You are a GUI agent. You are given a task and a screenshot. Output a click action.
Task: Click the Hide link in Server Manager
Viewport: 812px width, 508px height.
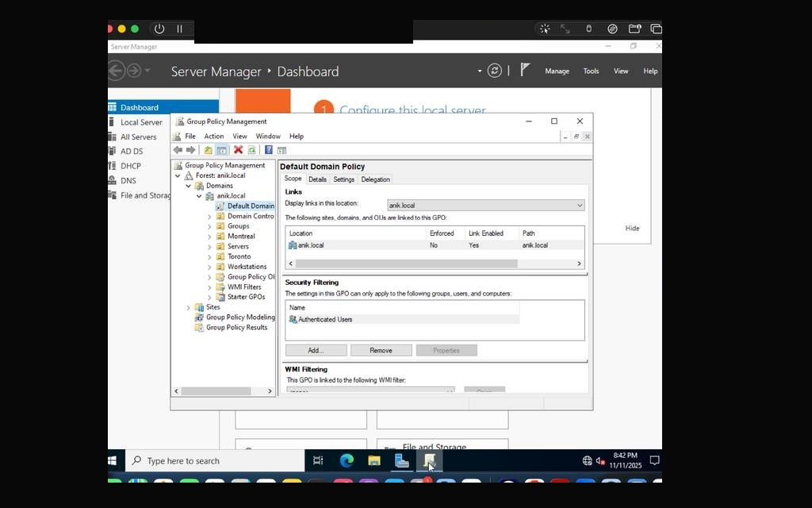coord(632,228)
